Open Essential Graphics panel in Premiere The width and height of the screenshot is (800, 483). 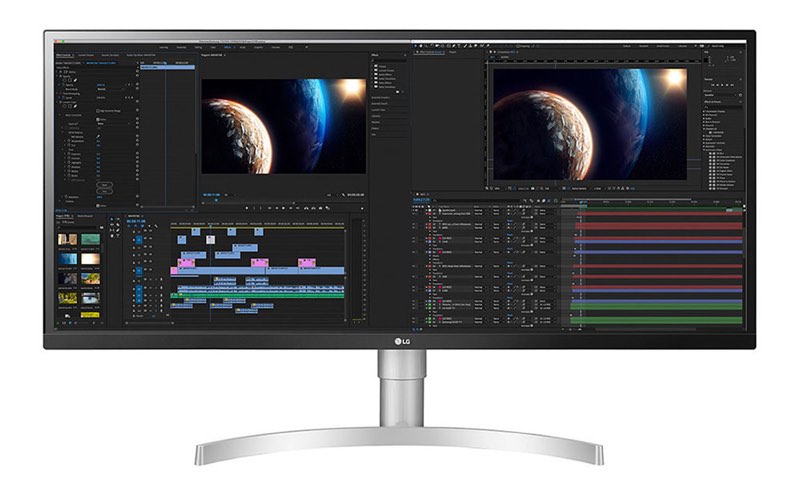click(381, 97)
